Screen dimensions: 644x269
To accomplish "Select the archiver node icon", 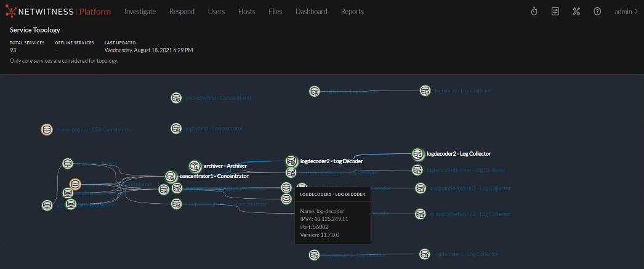I will [195, 166].
